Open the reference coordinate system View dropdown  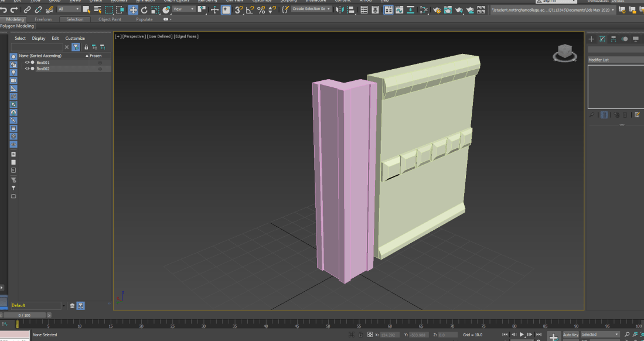click(183, 9)
